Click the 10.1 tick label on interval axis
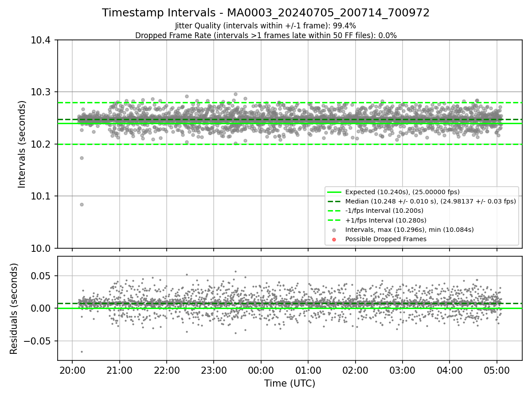Image resolution: width=532 pixels, height=399 pixels. coord(42,196)
